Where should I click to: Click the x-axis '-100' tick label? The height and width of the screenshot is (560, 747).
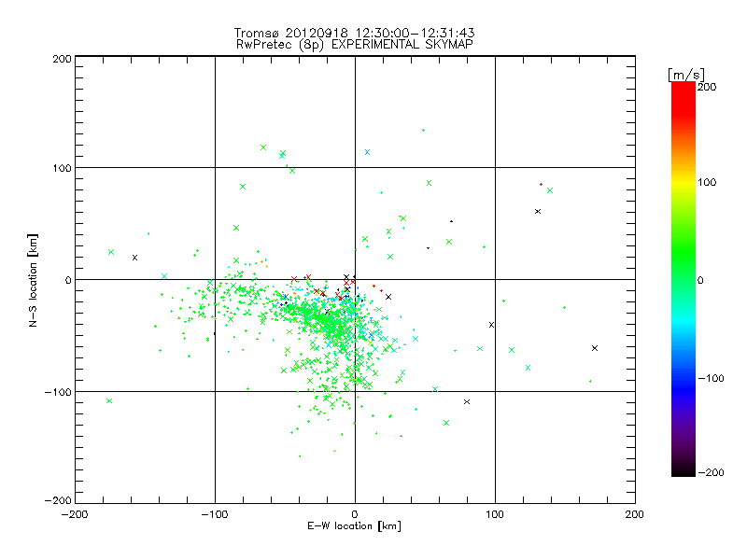coord(215,514)
